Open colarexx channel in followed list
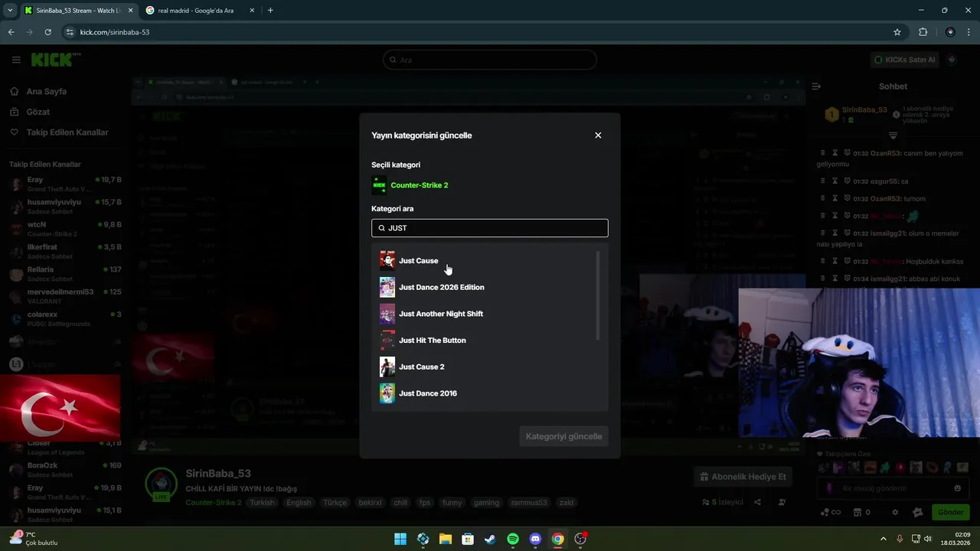The width and height of the screenshot is (980, 551). coord(65,318)
